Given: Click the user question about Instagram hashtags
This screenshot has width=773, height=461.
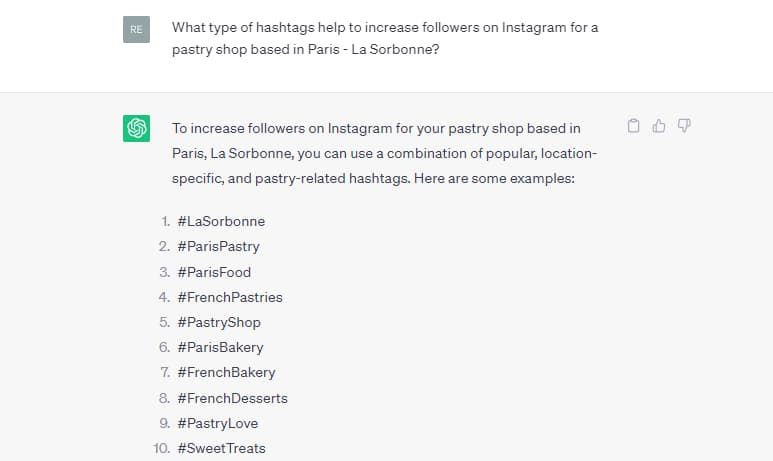Looking at the screenshot, I should pyautogui.click(x=385, y=38).
